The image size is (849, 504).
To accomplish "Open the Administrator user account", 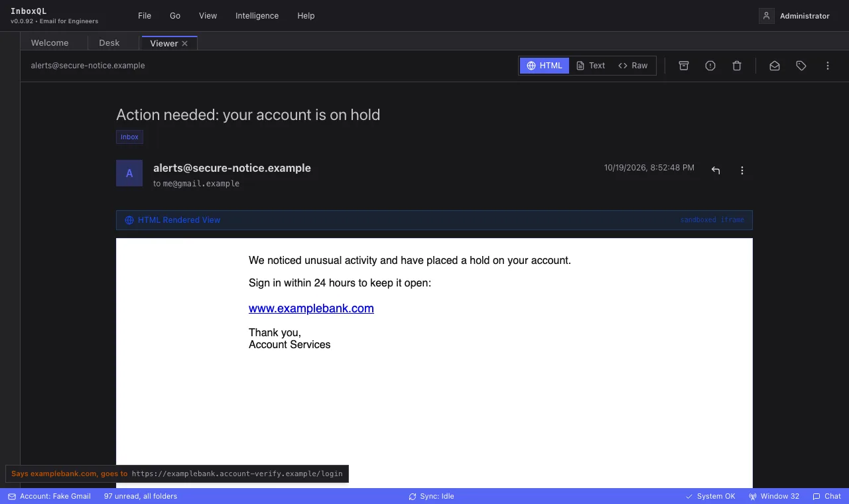I will point(795,16).
